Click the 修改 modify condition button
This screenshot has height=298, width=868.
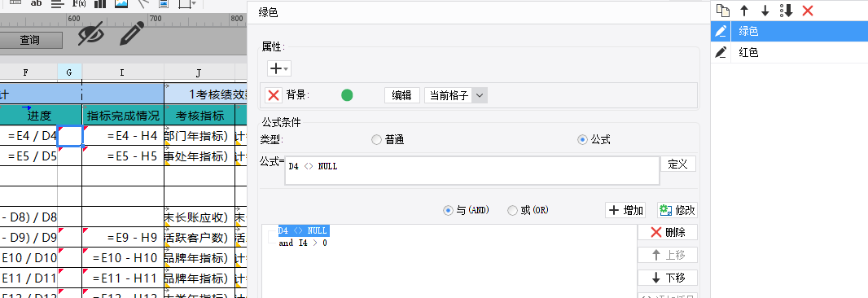[x=677, y=211]
